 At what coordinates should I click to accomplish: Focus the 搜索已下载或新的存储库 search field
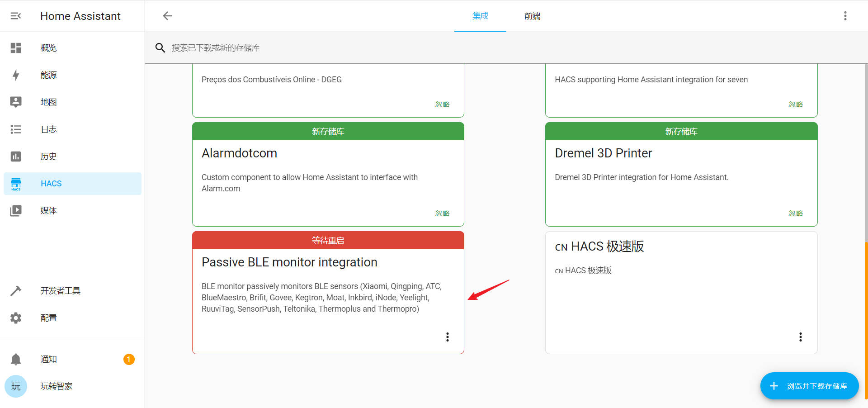click(x=506, y=47)
